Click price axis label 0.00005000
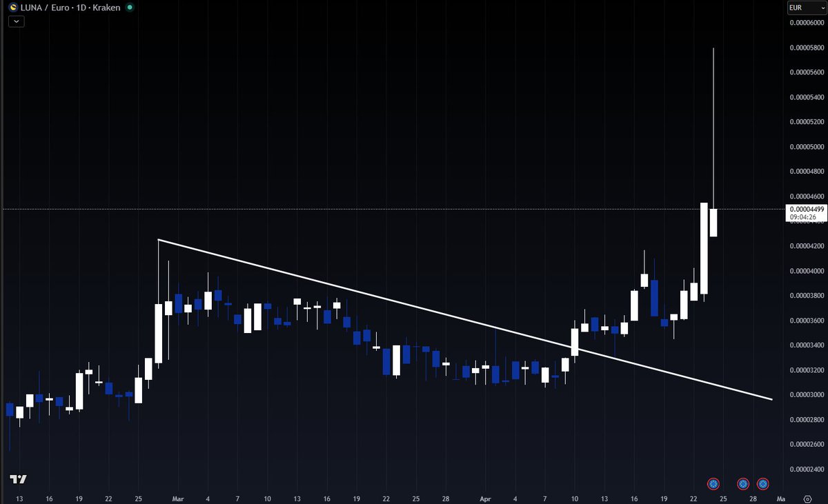 (807, 147)
